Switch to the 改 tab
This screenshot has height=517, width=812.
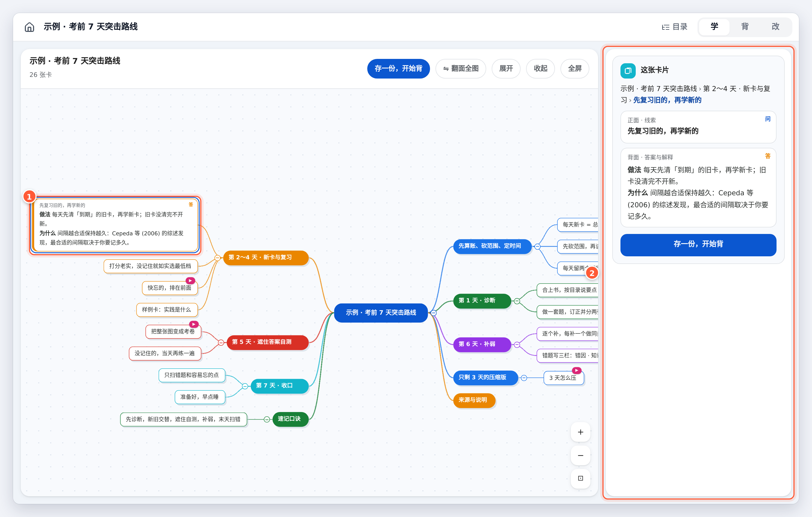775,27
